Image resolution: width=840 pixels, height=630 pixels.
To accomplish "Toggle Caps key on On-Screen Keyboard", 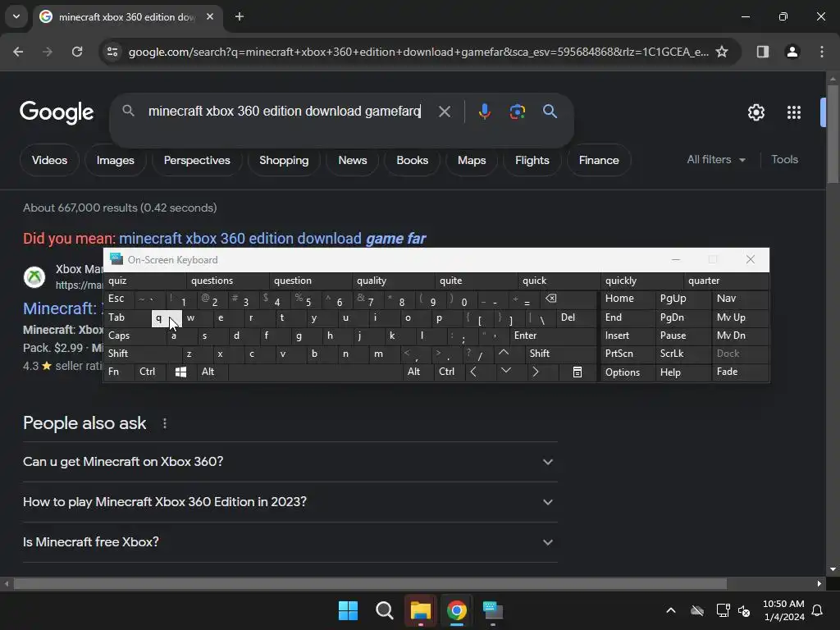I will pyautogui.click(x=135, y=336).
